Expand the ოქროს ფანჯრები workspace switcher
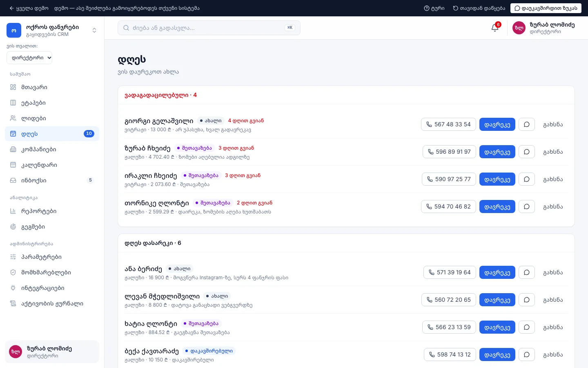This screenshot has height=368, width=588. [x=94, y=30]
